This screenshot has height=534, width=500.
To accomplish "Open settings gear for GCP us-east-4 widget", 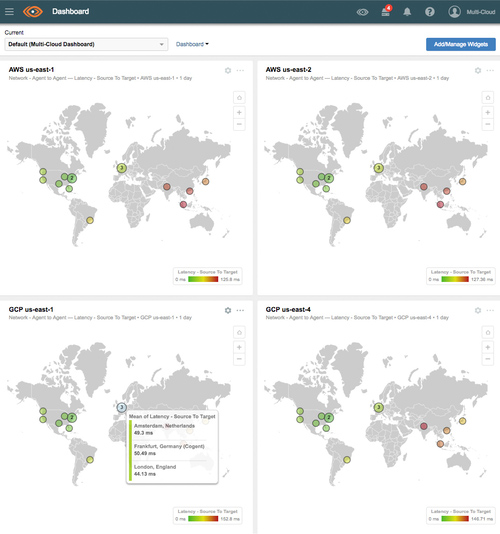I will (x=478, y=310).
